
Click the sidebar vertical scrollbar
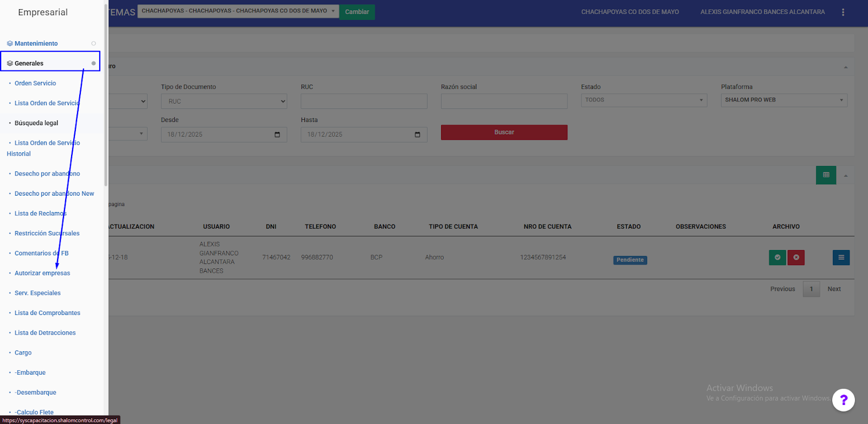[106, 108]
